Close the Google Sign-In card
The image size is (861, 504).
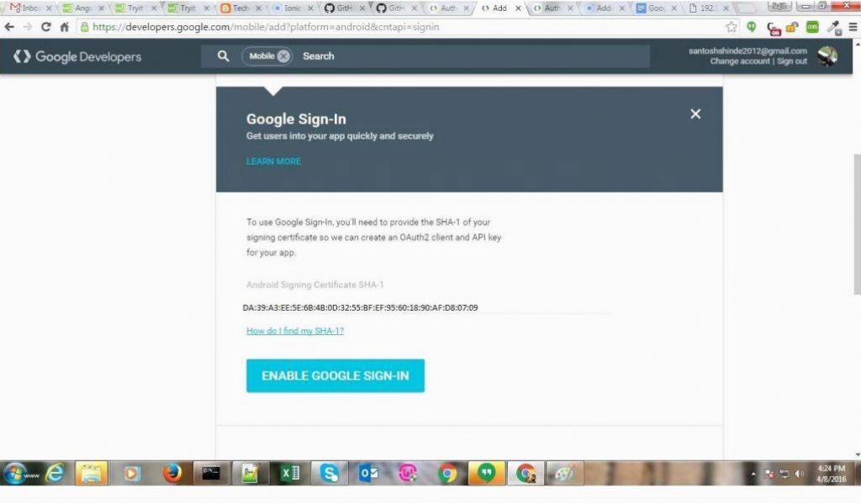(x=695, y=113)
